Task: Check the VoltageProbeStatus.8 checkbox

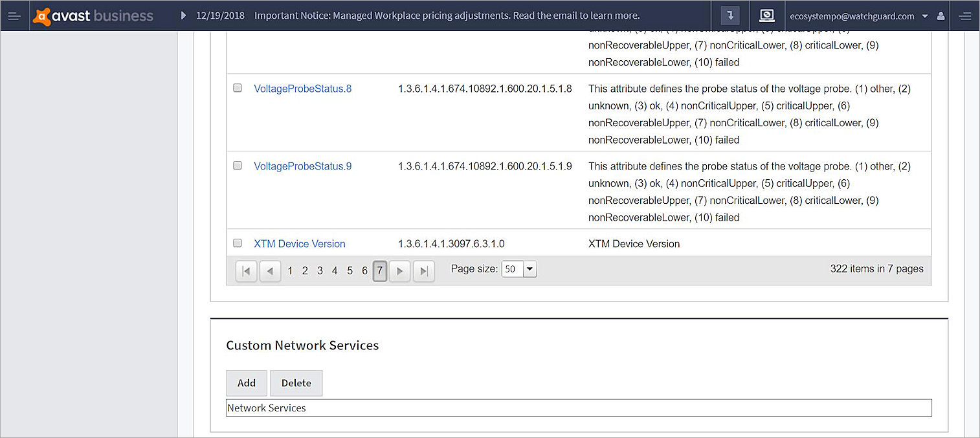Action: point(237,87)
